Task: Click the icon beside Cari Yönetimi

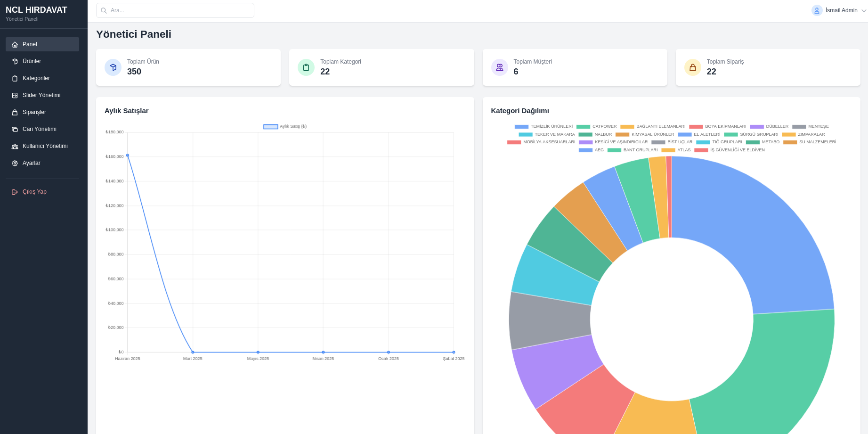Action: coord(15,129)
